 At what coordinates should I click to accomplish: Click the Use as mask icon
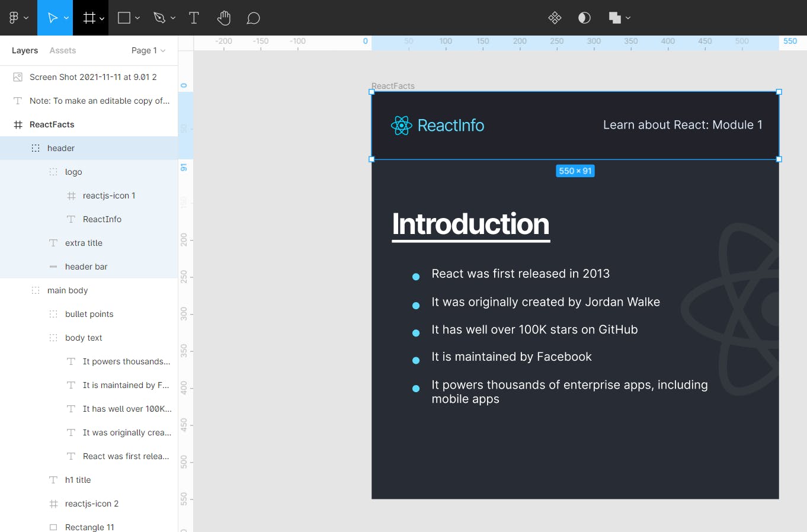click(x=584, y=18)
